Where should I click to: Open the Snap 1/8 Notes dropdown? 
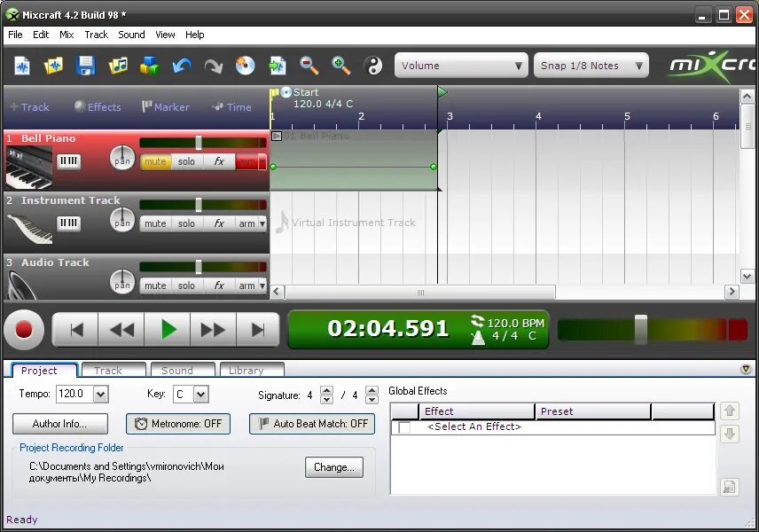click(591, 65)
